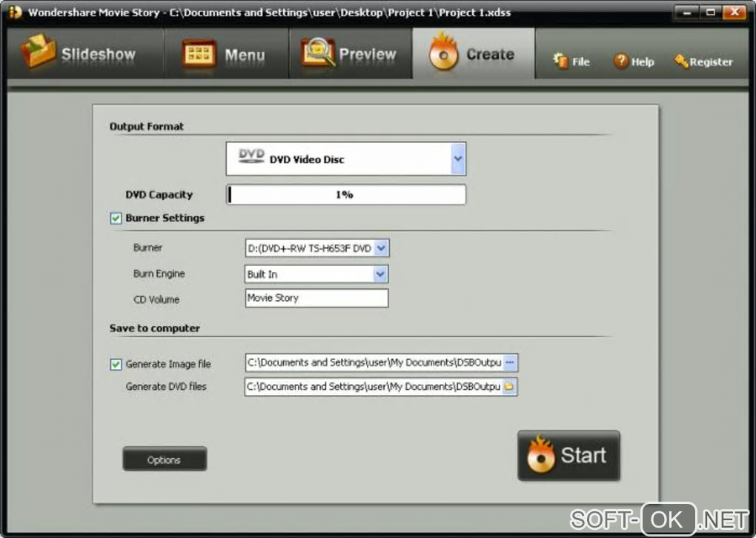The width and height of the screenshot is (756, 538).
Task: Go to the Preview tab
Action: (x=351, y=53)
